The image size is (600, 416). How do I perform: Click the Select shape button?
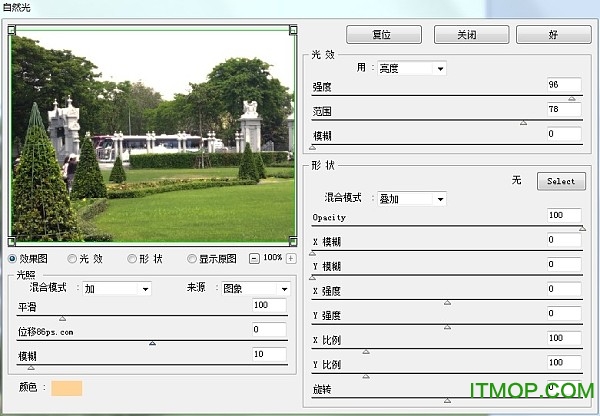click(x=561, y=181)
